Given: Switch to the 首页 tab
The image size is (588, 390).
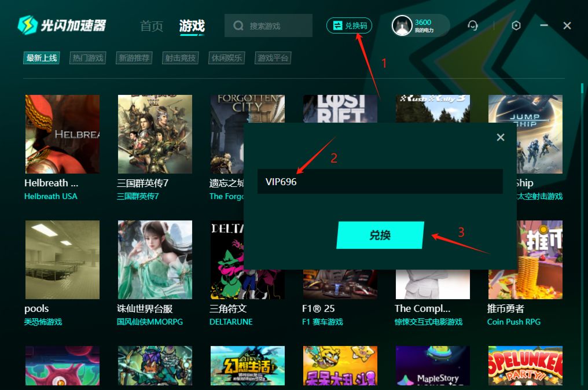Looking at the screenshot, I should (152, 26).
